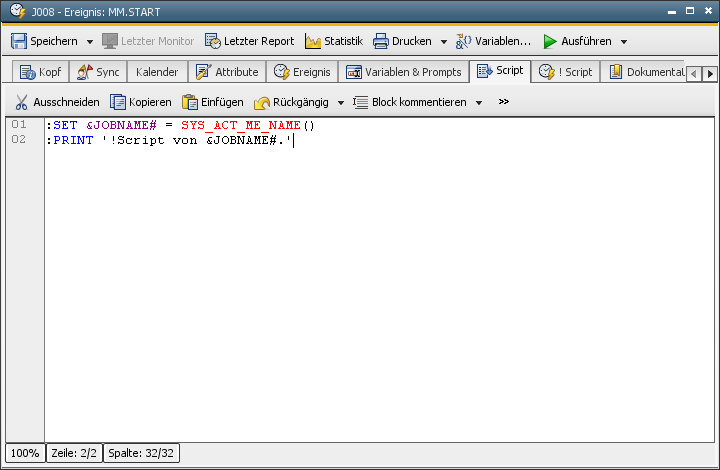Open the Variablen... dialog
This screenshot has height=470, width=720.
(x=493, y=41)
